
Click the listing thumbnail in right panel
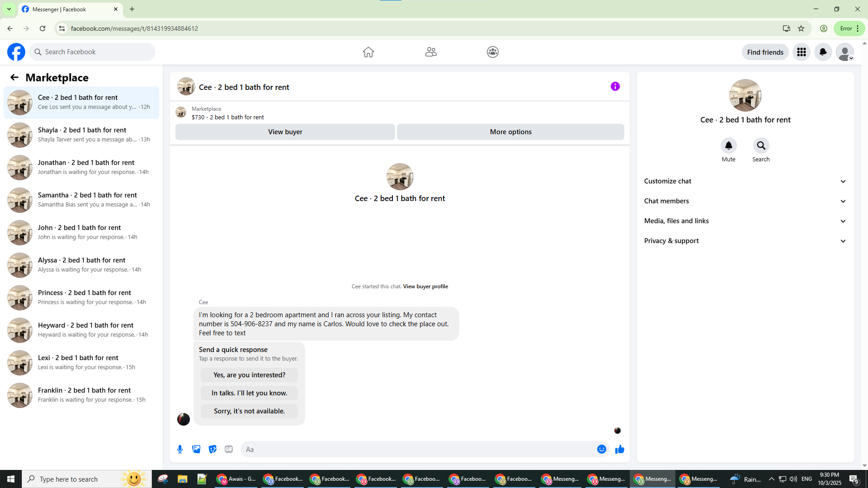pyautogui.click(x=745, y=95)
